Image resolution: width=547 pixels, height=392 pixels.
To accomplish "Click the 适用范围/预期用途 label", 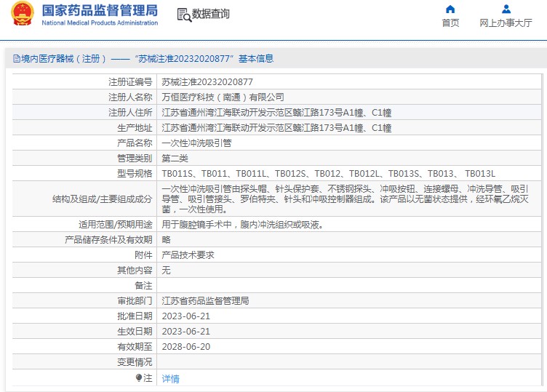I will tap(116, 225).
